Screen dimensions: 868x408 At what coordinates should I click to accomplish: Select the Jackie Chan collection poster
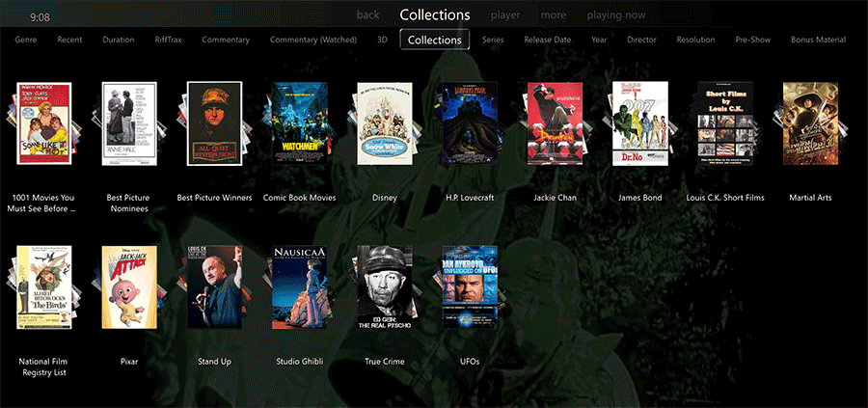(x=555, y=123)
